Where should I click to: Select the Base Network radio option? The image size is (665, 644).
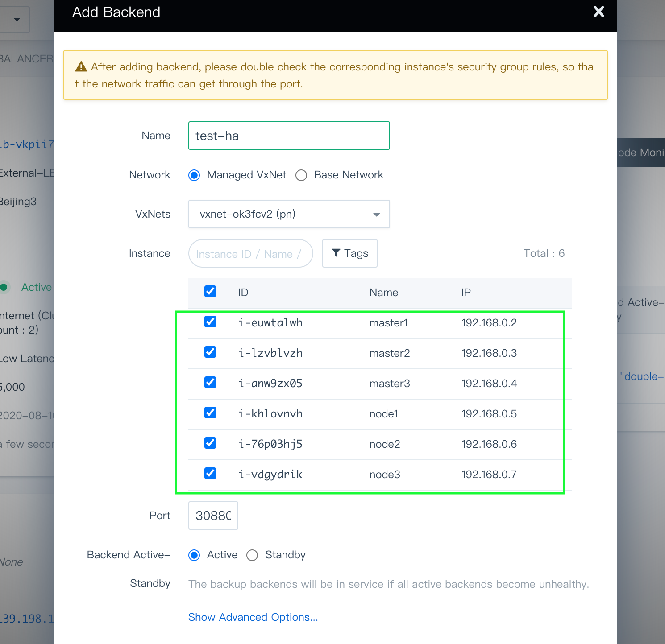click(301, 175)
